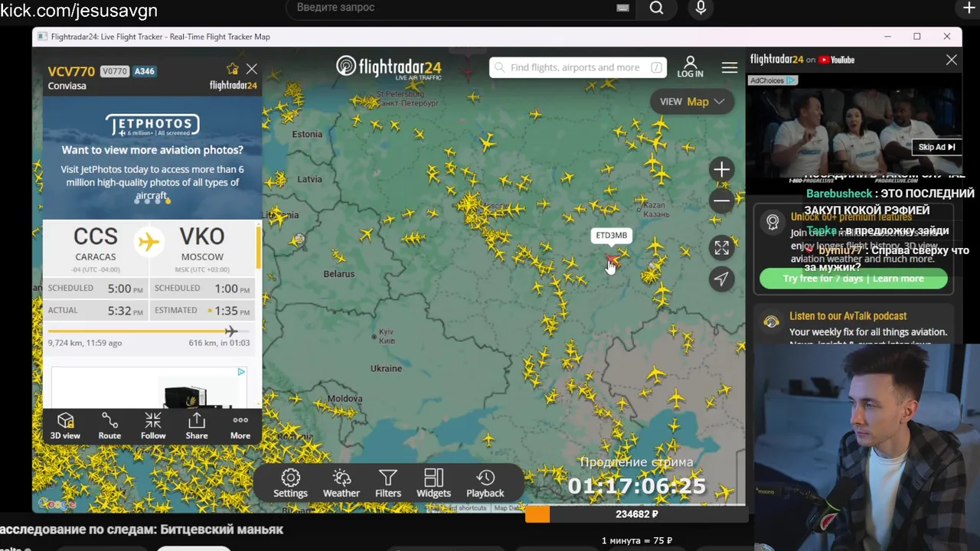Viewport: 980px width, 551px height.
Task: Activate browser voice search microphone
Action: 701,8
